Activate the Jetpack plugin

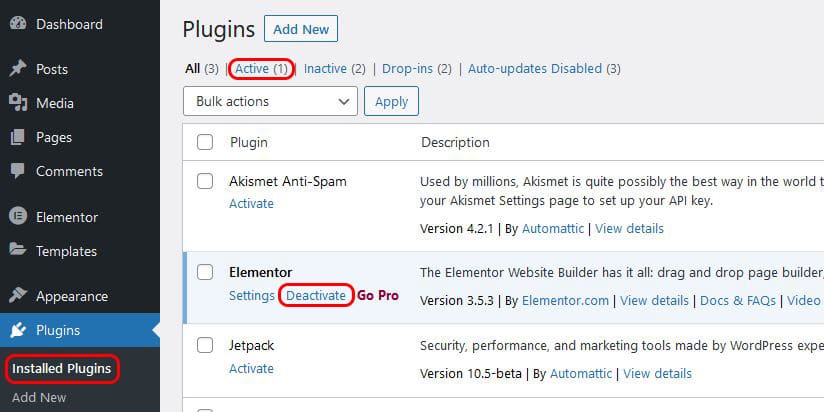pyautogui.click(x=251, y=368)
